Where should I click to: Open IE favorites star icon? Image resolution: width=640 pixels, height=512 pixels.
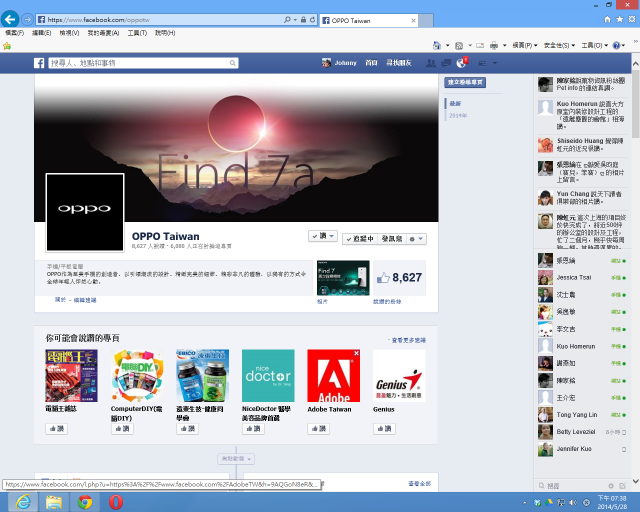point(620,19)
